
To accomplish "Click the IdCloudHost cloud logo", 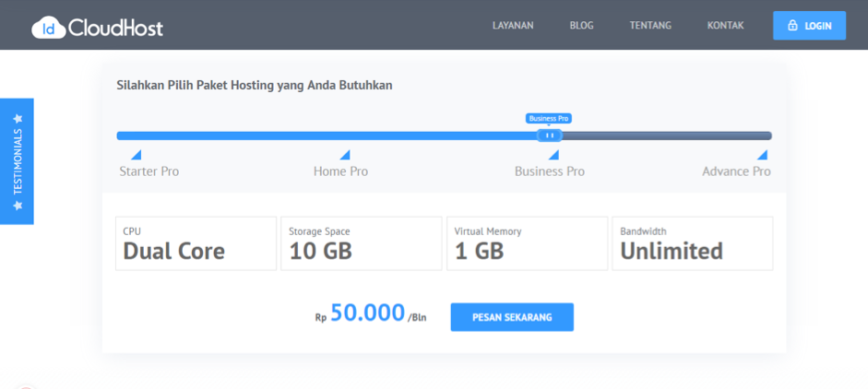I will 98,27.
